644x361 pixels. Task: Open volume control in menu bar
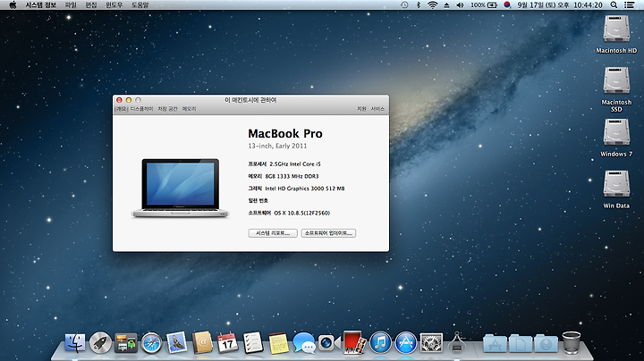click(460, 5)
